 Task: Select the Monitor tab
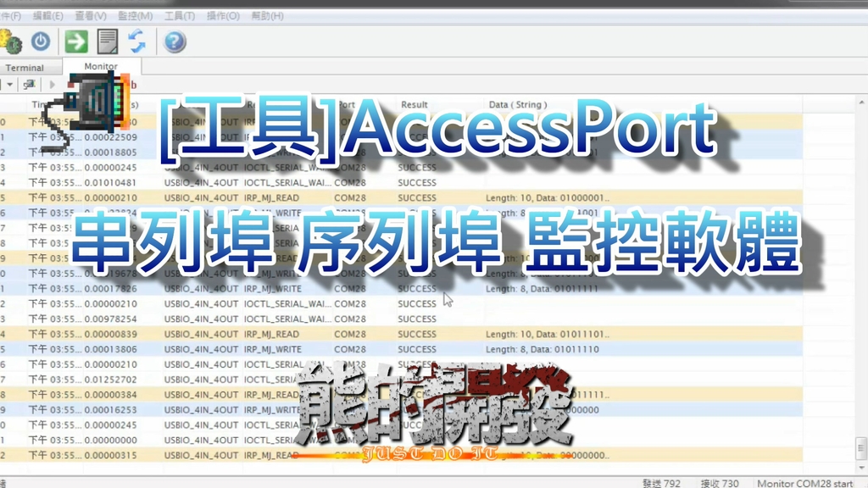101,66
